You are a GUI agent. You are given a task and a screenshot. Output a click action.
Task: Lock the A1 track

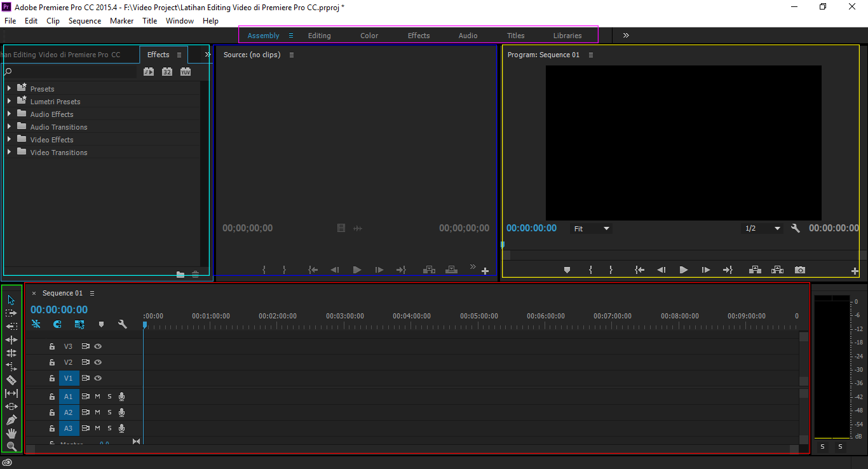coord(52,397)
